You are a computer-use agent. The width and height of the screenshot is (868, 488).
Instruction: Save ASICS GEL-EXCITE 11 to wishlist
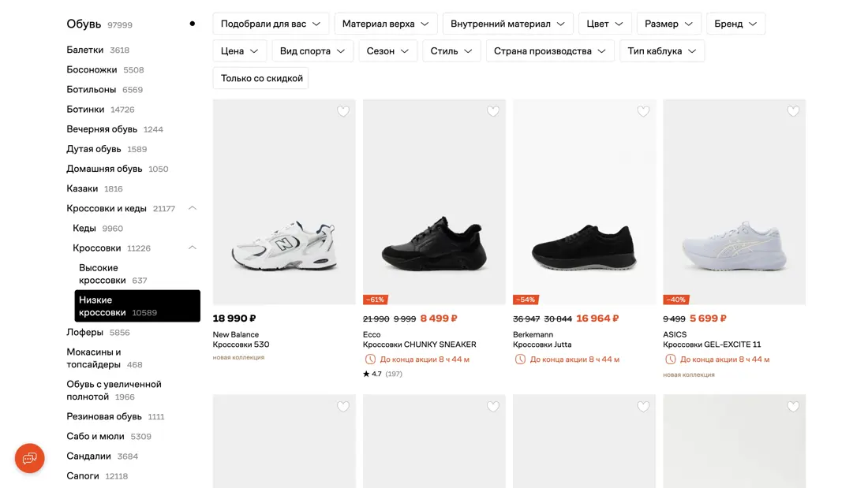[793, 111]
